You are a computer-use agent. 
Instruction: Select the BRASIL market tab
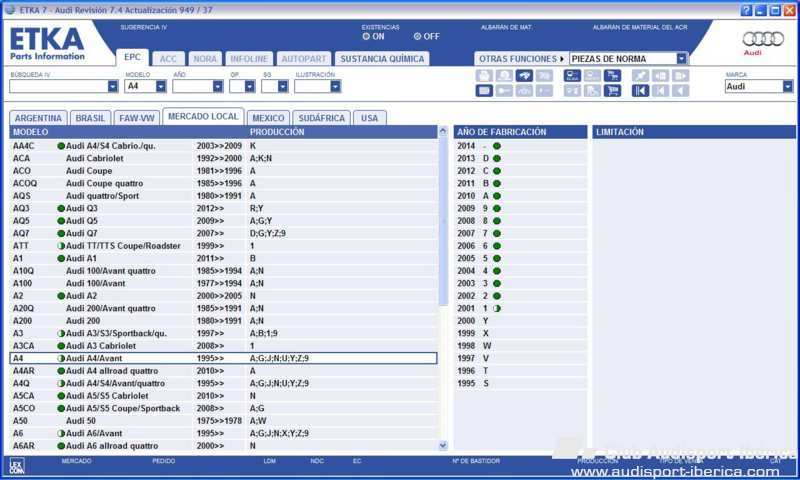click(x=90, y=118)
